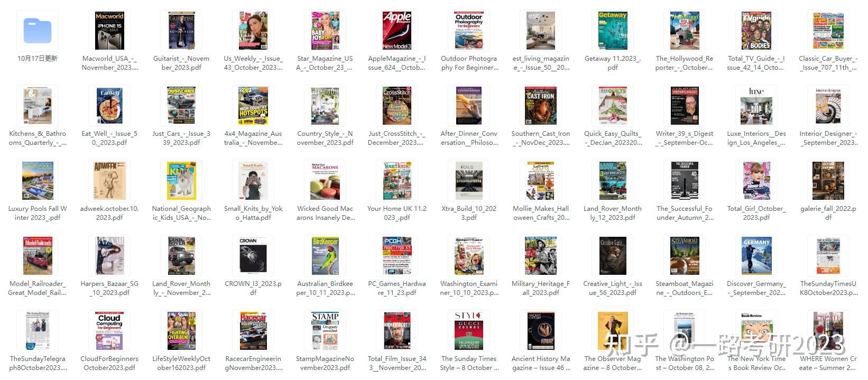Select Total_TV_Guide Issue 42 cover

756,31
